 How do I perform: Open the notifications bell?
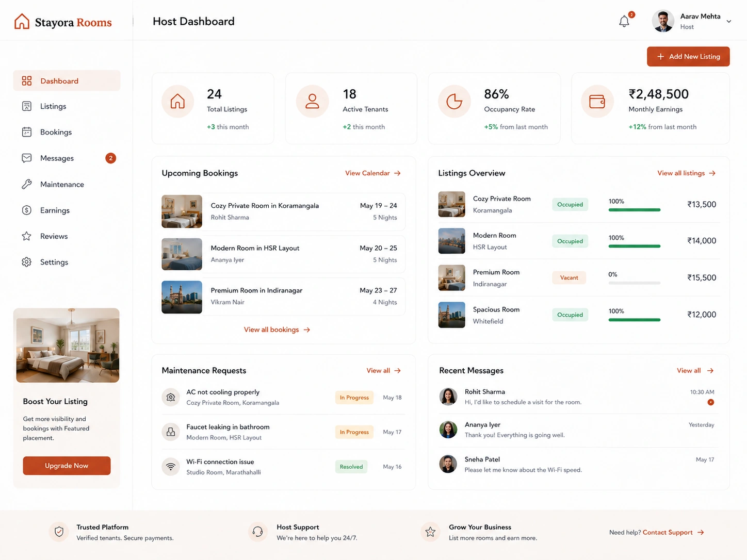(x=624, y=22)
